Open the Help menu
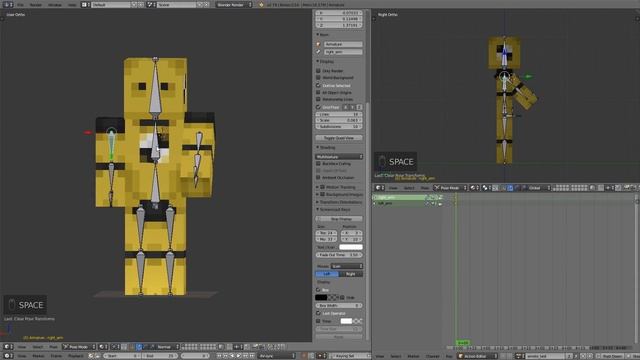Screen dimensions: 640x360 (x=72, y=4)
